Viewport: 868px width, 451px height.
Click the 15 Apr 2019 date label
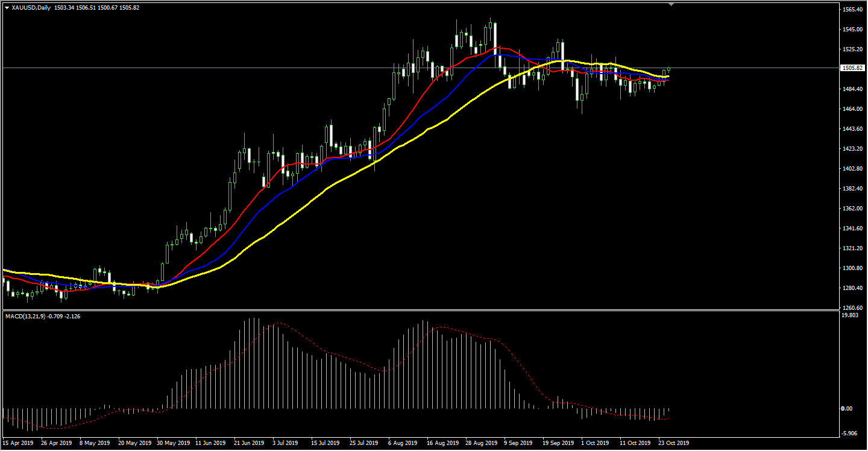click(17, 443)
